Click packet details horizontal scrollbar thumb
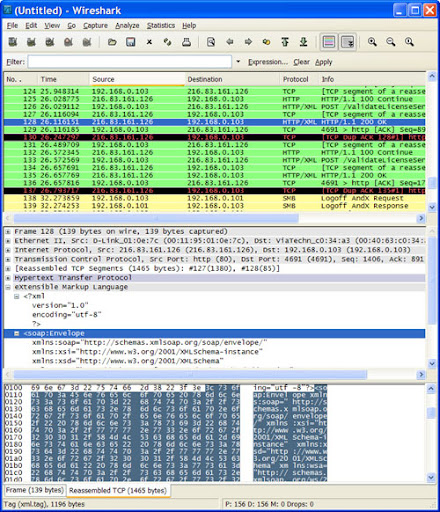The image size is (440, 512). pyautogui.click(x=190, y=375)
